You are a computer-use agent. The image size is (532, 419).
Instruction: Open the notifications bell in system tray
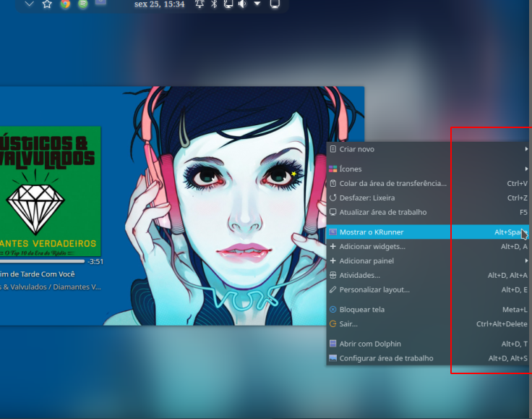[x=199, y=4]
